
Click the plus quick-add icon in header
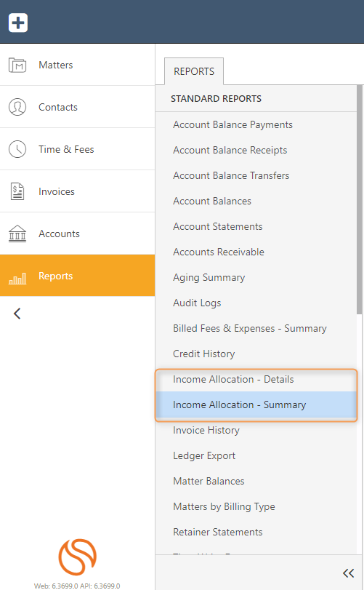pos(18,23)
